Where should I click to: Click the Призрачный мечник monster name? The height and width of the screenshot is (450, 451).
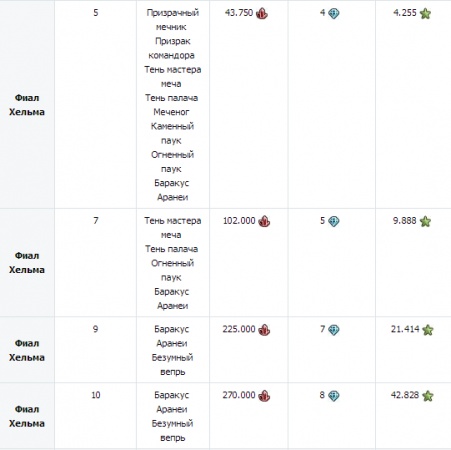tap(173, 20)
